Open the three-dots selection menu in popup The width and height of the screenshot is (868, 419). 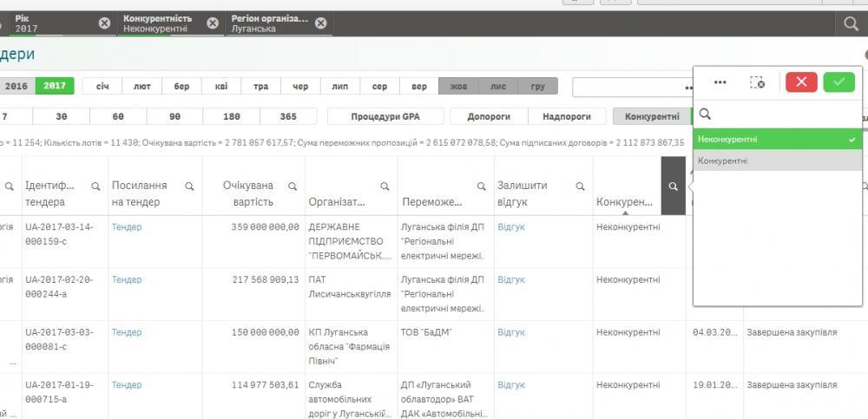(720, 82)
